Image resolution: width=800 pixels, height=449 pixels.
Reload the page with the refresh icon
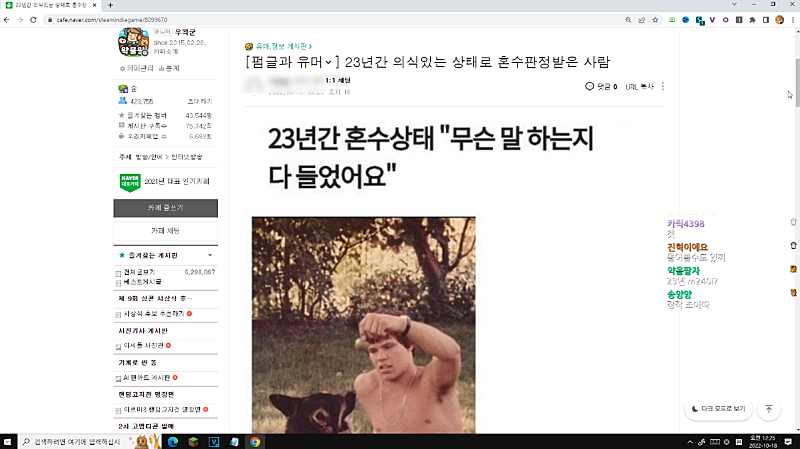pos(33,20)
